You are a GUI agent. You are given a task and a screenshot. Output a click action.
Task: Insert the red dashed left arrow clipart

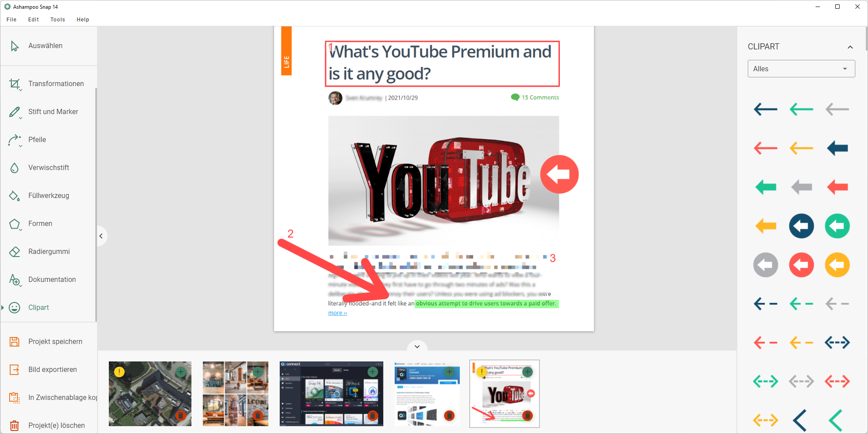766,342
